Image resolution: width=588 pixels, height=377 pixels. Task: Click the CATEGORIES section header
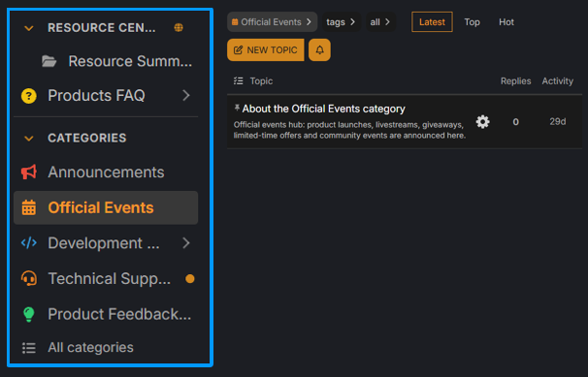[87, 139]
